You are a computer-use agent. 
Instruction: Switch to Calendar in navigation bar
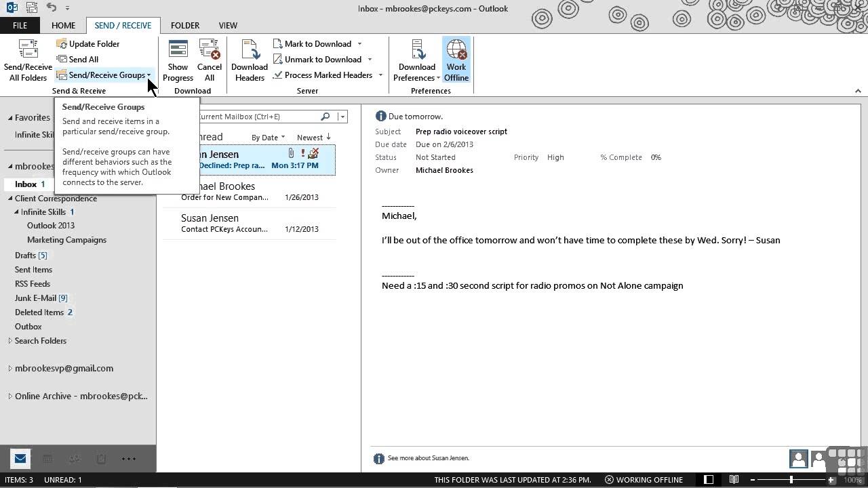coord(47,459)
